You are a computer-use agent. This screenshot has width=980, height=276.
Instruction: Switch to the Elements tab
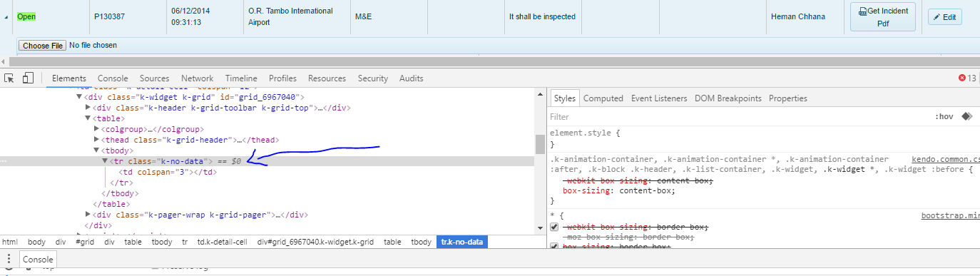[x=69, y=78]
